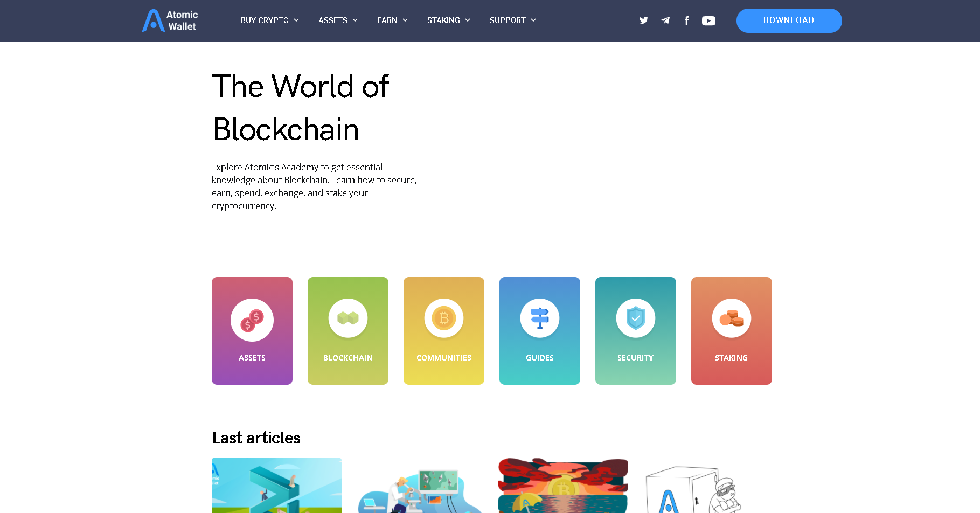The height and width of the screenshot is (513, 980).
Task: Expand the Earn menu chevron
Action: tap(405, 20)
